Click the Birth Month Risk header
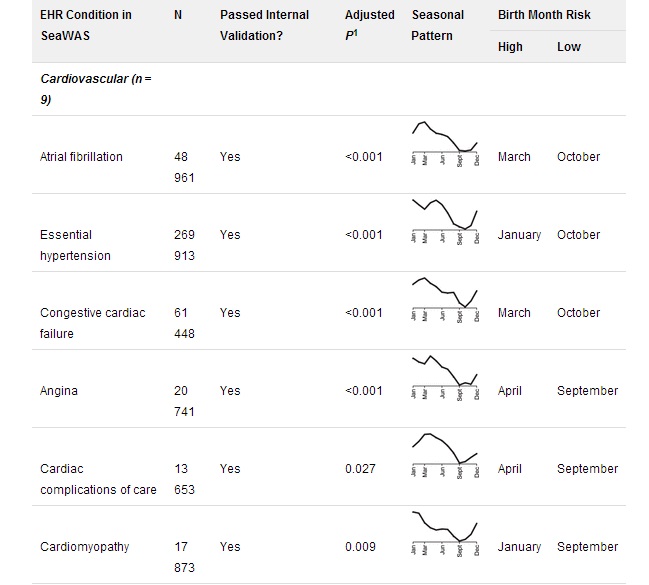The image size is (649, 585). [543, 15]
